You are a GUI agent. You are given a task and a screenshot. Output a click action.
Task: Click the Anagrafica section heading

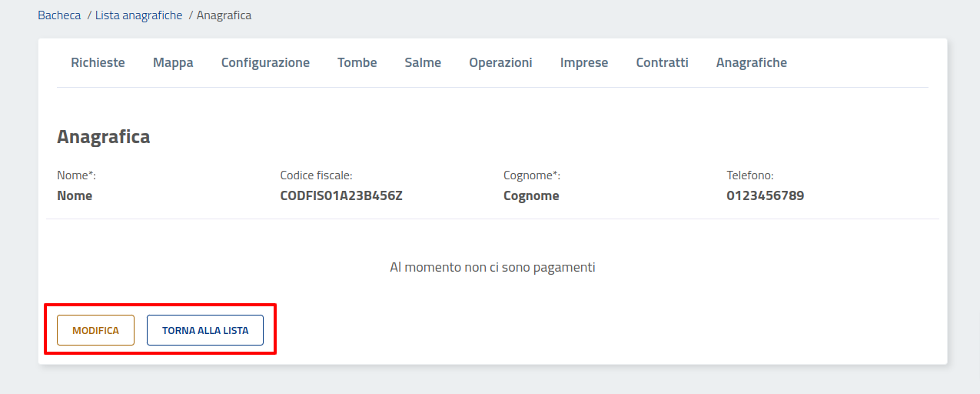103,137
